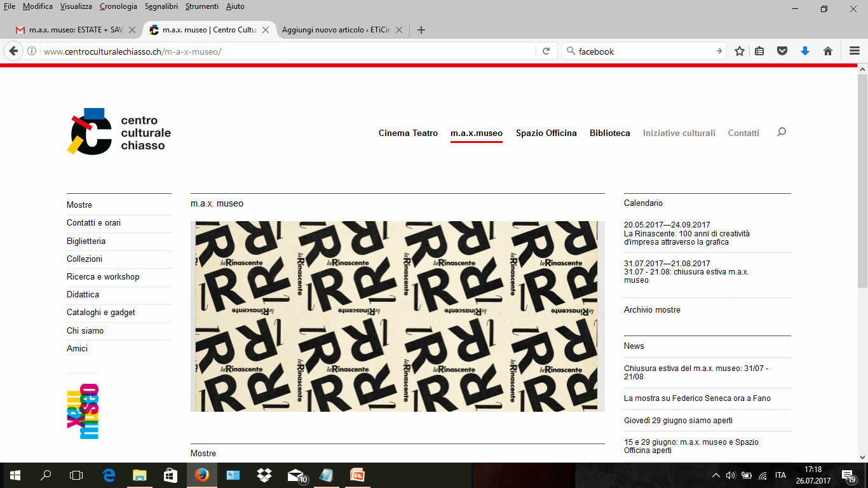Viewport: 868px width, 488px height.
Task: Open Windows taskbar search
Action: pyautogui.click(x=46, y=475)
